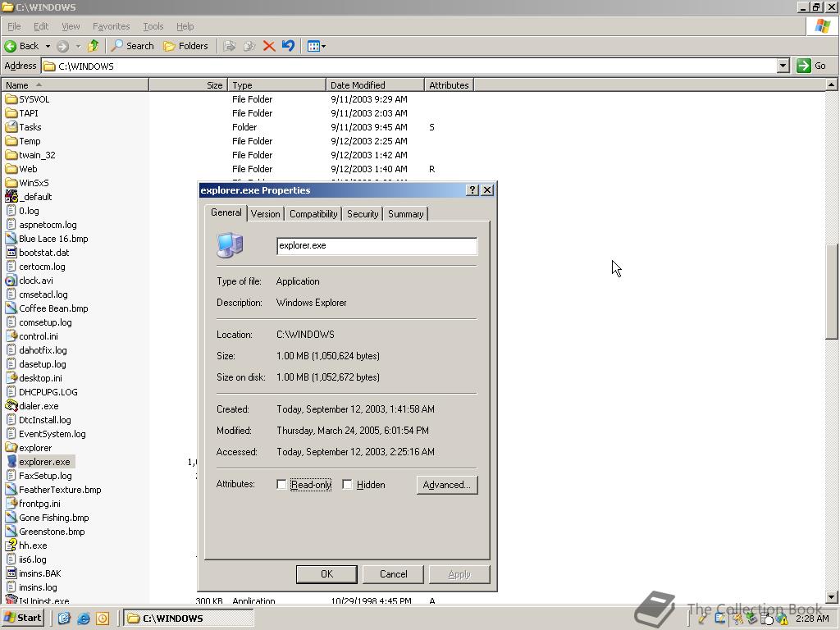
Task: Click the Copy To toolbar icon
Action: point(249,46)
